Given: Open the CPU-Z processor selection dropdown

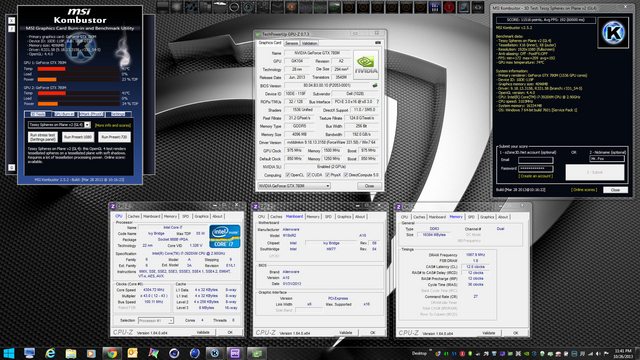Looking at the screenshot, I should point(156,321).
